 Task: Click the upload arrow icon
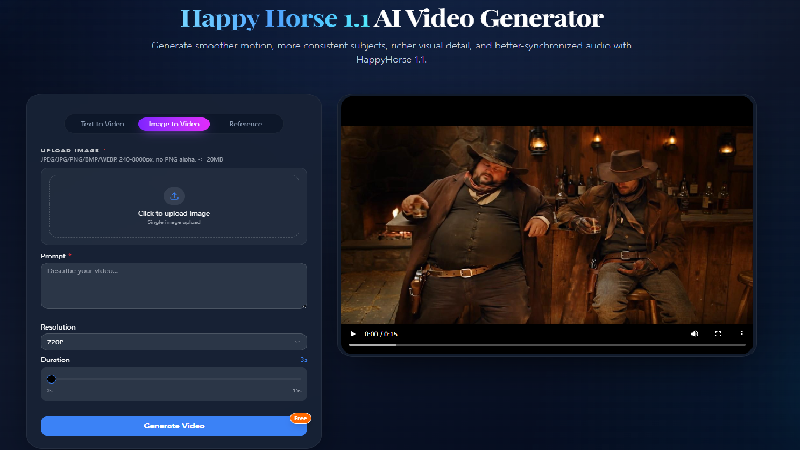tap(174, 196)
